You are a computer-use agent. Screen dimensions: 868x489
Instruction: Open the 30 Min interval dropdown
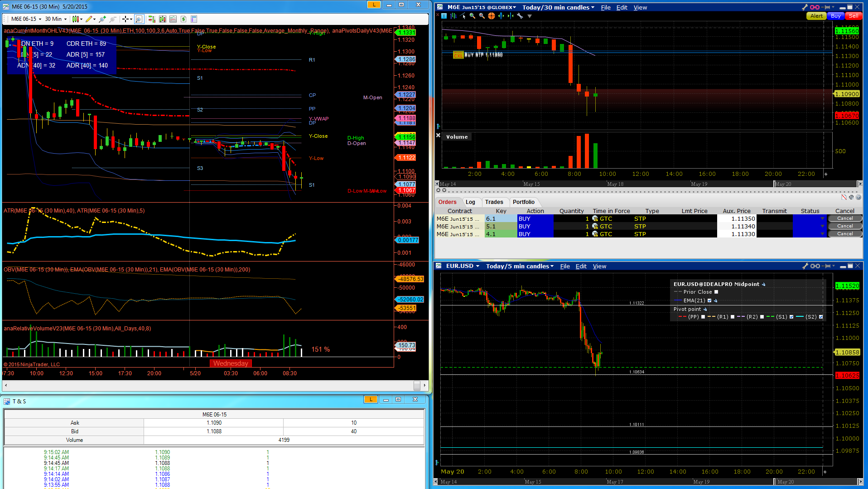56,19
